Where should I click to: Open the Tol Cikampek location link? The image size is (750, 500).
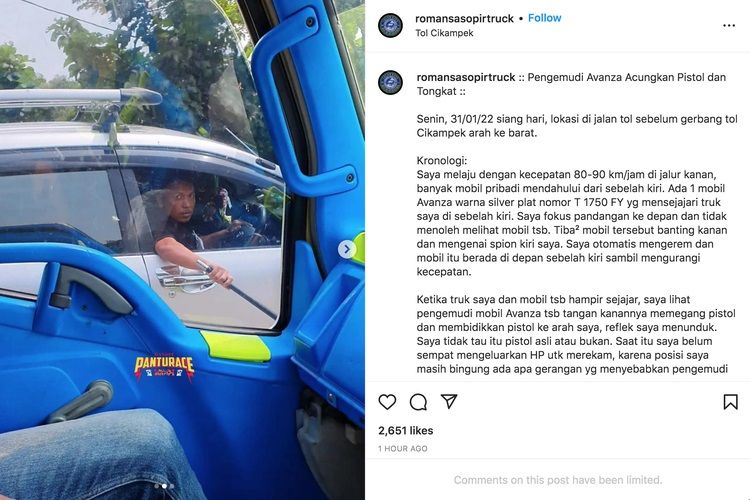[x=444, y=33]
